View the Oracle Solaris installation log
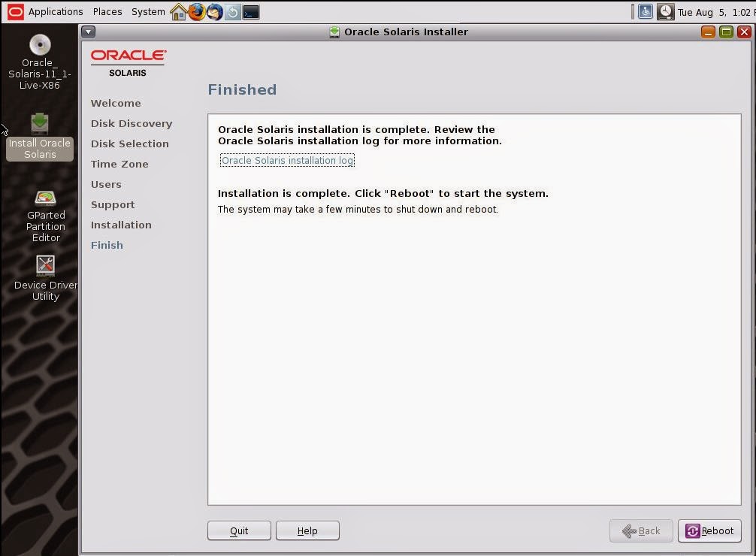756x556 pixels. (x=286, y=160)
